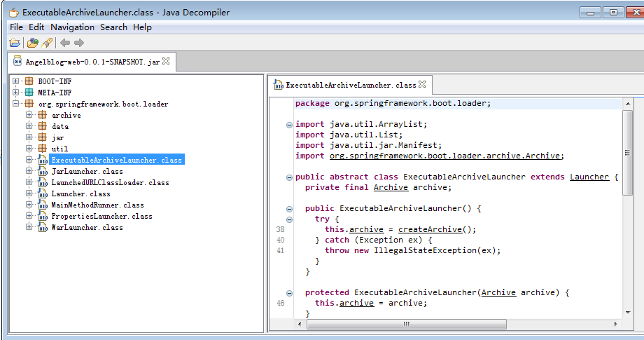Expand the META-INF tree node
Viewport: 644px width, 340px height.
click(15, 92)
